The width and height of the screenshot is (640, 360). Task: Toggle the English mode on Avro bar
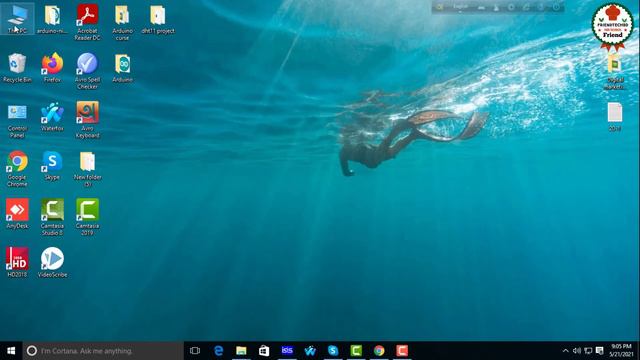coord(460,7)
